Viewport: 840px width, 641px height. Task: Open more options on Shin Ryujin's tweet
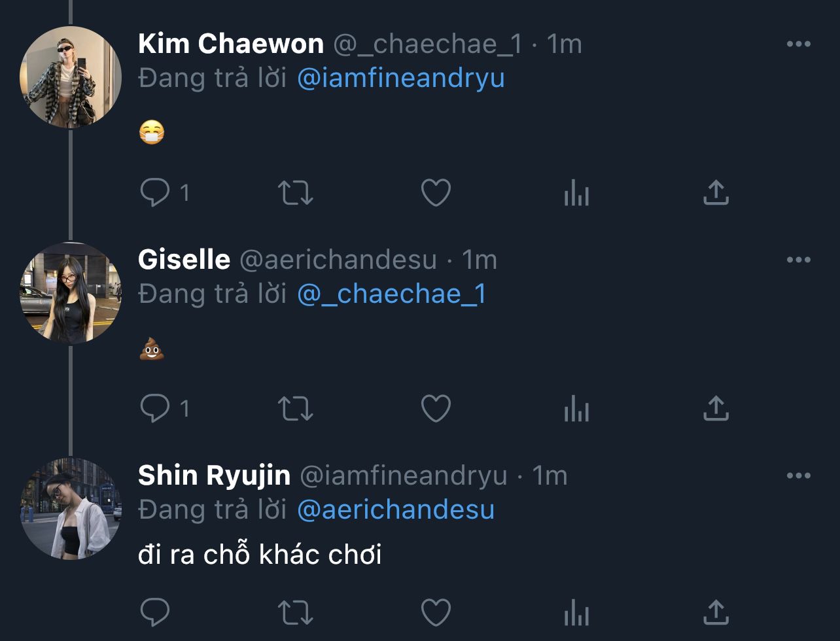pos(798,476)
